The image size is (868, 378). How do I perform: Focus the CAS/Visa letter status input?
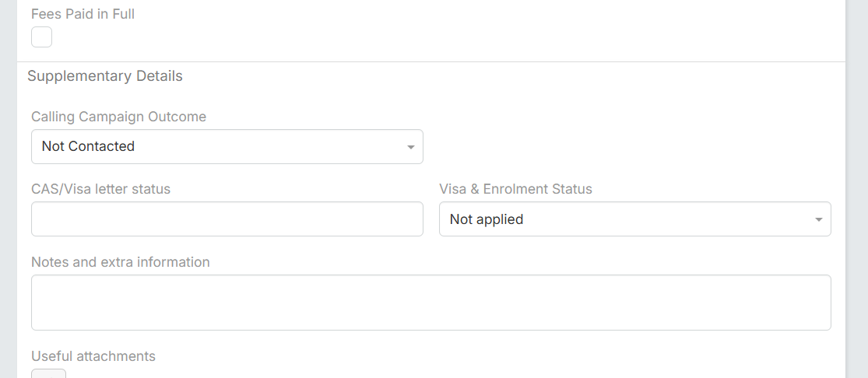[227, 219]
